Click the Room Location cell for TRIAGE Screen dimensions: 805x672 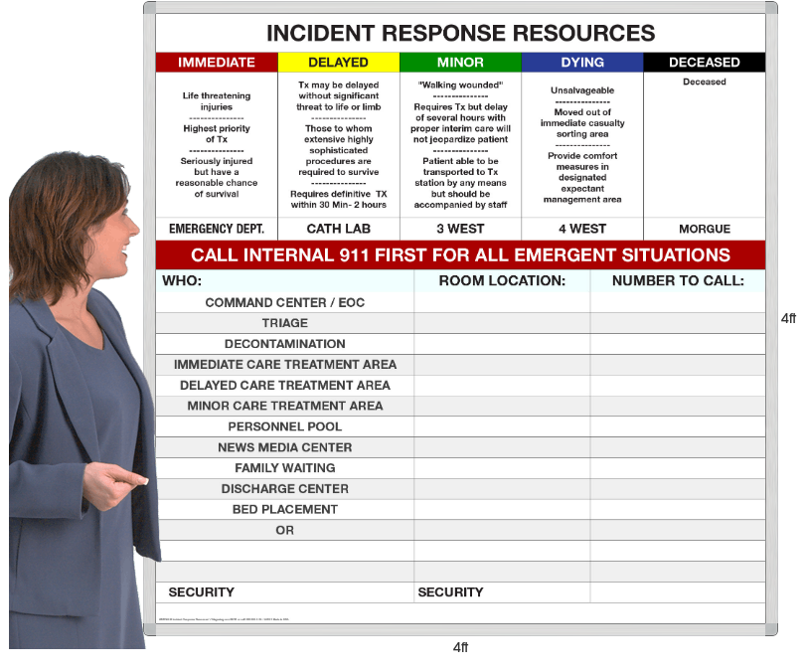coord(502,323)
